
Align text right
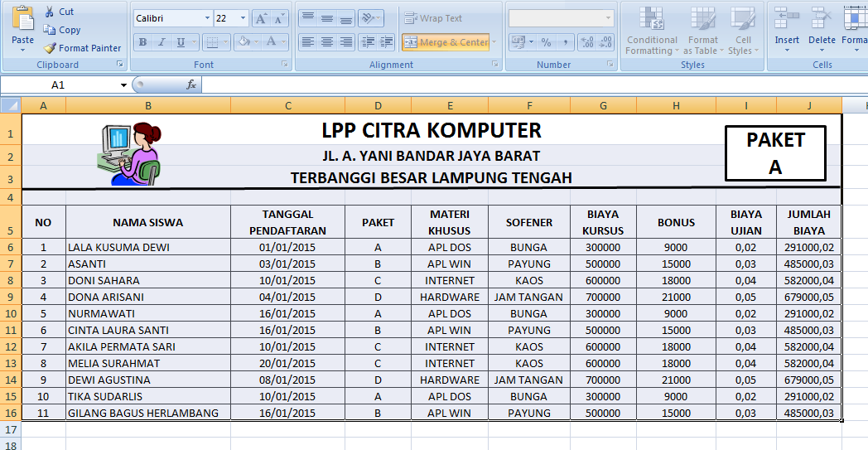click(x=346, y=42)
